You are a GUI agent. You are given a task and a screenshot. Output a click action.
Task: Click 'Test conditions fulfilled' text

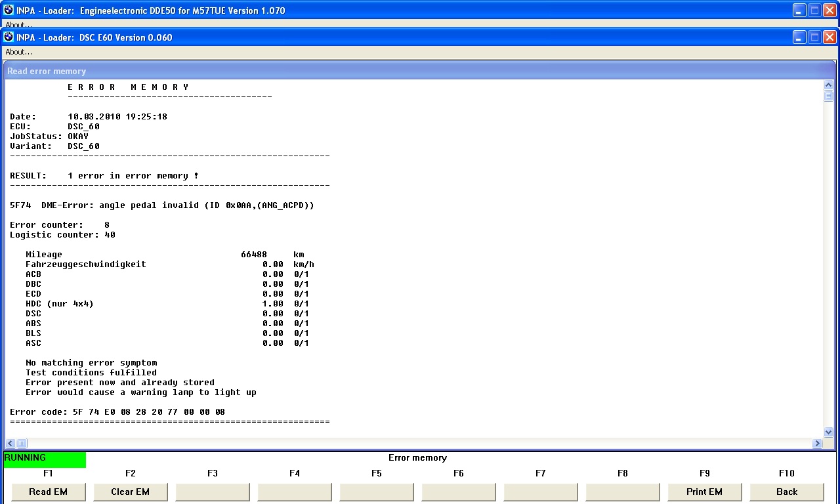(x=91, y=373)
